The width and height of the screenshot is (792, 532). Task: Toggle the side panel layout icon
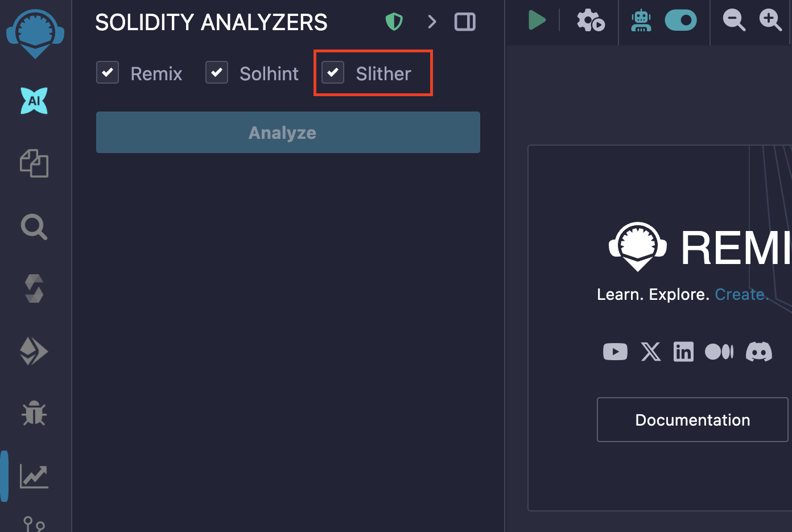point(465,22)
